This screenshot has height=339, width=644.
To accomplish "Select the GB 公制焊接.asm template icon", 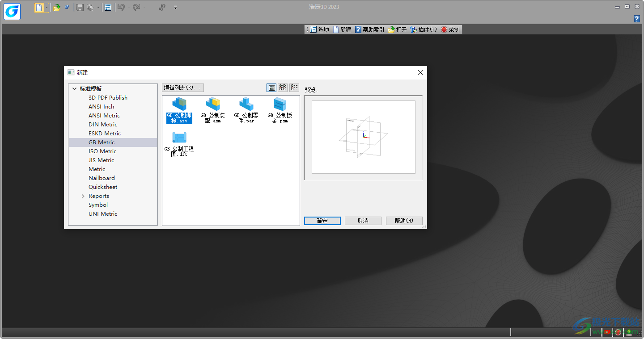I will click(x=179, y=110).
